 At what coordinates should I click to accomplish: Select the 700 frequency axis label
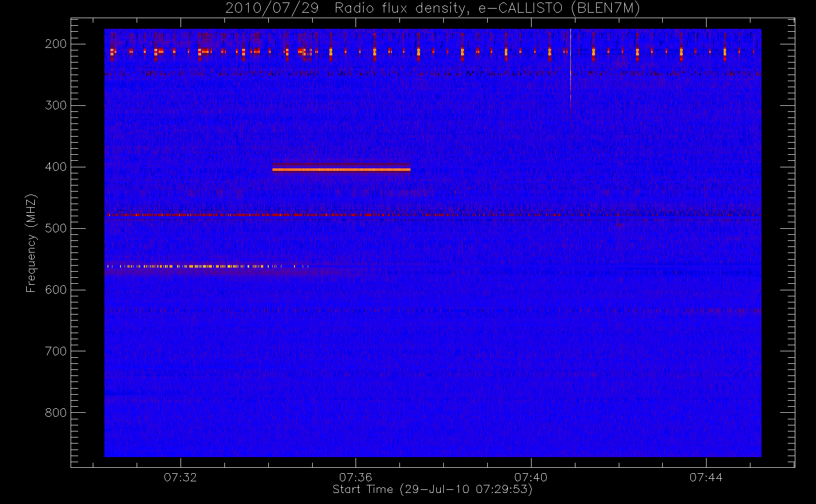pyautogui.click(x=56, y=351)
